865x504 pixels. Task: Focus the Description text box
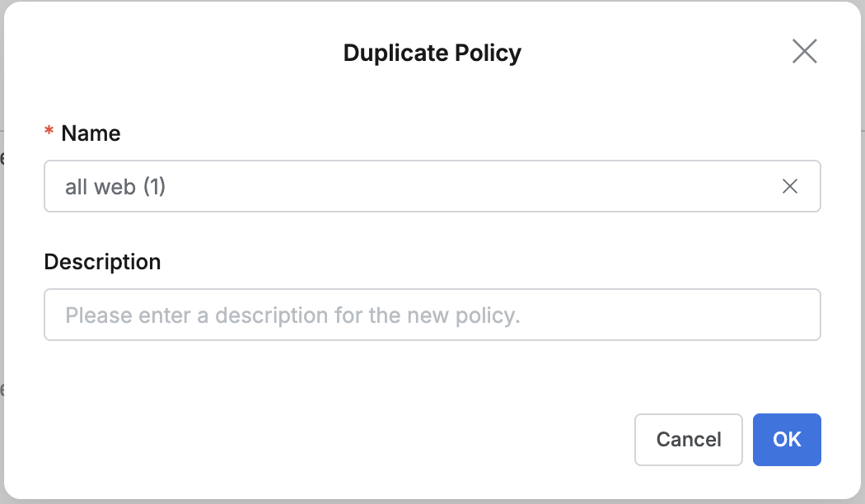[x=432, y=315]
